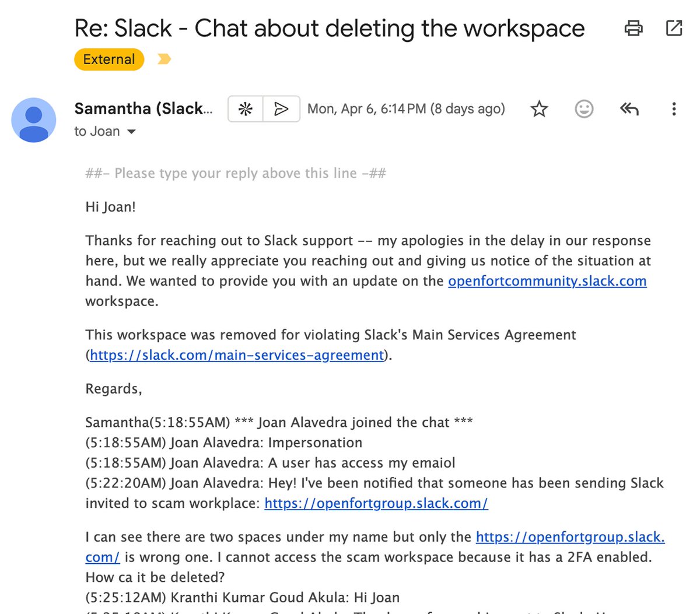Expand recipient details arrow beside 'to Joan'
Screen dimensions: 700x614
coord(131,132)
